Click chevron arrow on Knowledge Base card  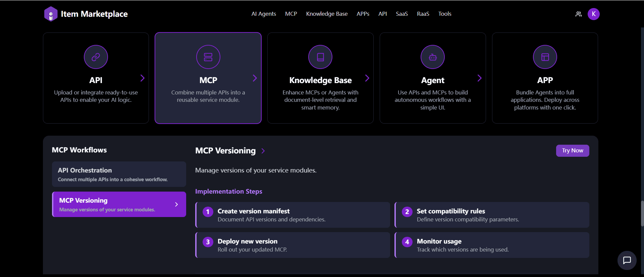point(367,78)
